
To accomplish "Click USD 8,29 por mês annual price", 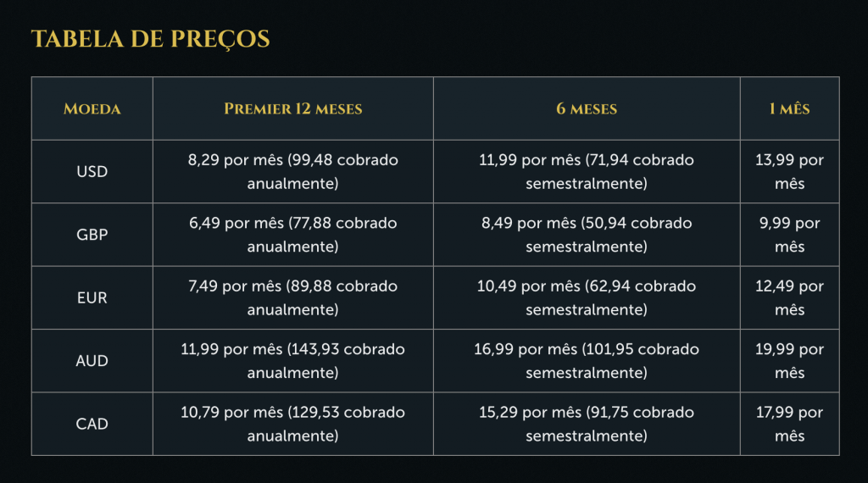I will tap(292, 171).
